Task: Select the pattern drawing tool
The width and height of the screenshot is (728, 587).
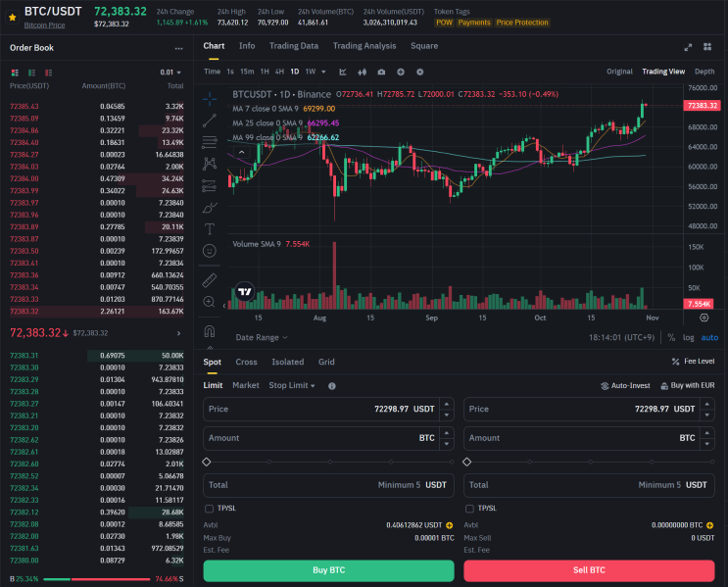Action: (210, 164)
